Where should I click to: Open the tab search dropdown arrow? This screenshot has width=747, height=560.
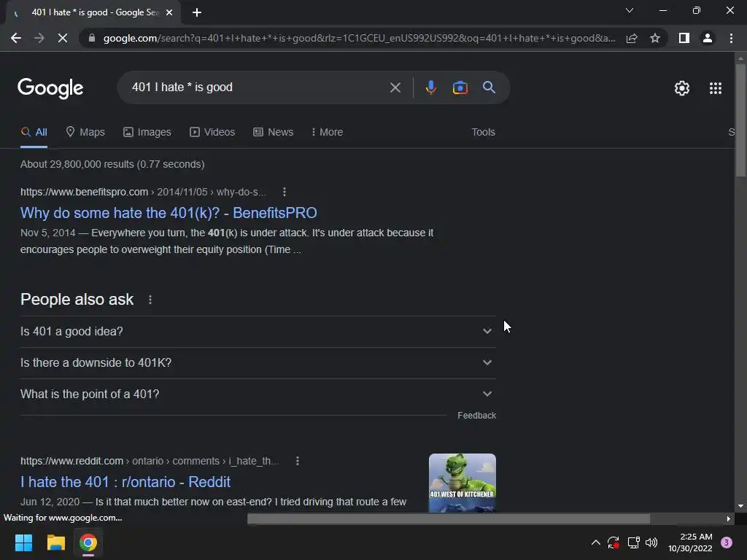[630, 10]
